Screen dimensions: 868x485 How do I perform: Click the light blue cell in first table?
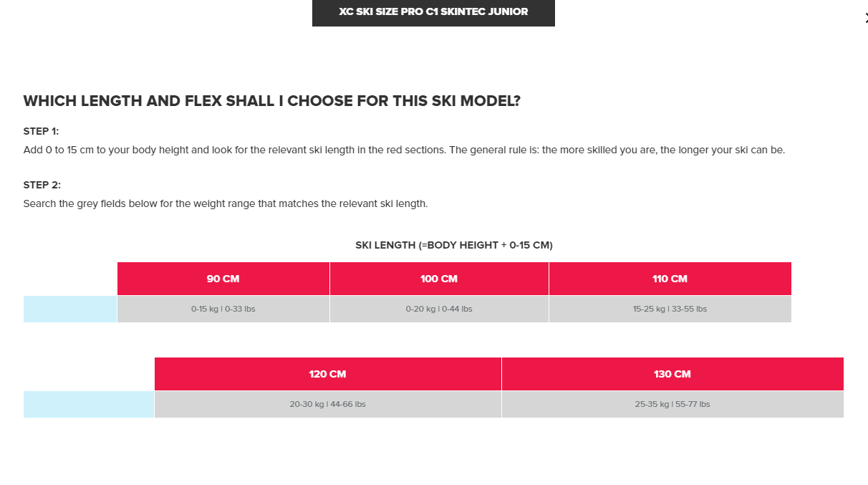(x=70, y=309)
